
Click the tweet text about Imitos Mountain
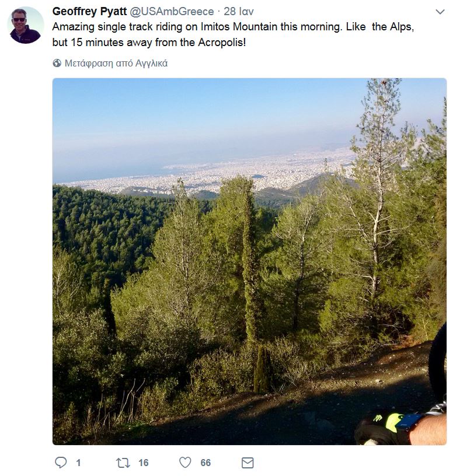(233, 34)
